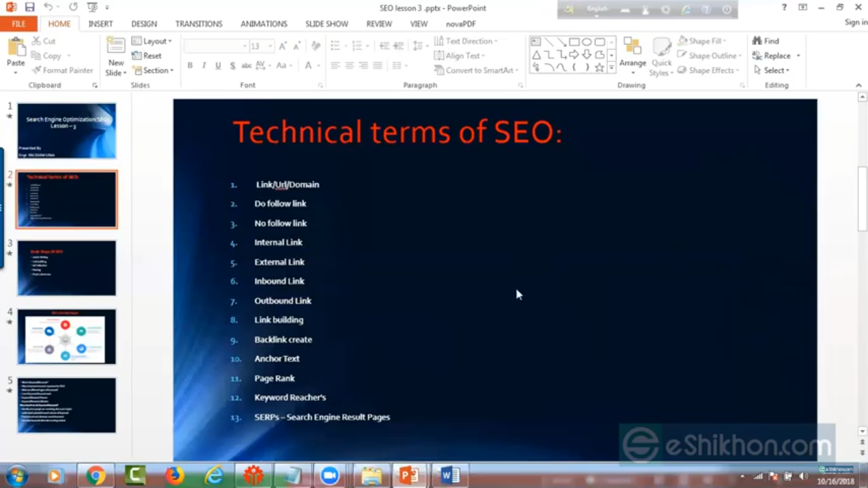Click the Convert to SmartArt icon
This screenshot has width=868, height=488.
[x=477, y=71]
